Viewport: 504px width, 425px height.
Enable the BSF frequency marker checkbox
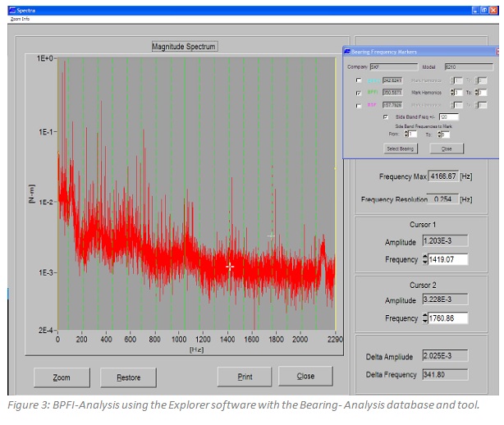(359, 105)
